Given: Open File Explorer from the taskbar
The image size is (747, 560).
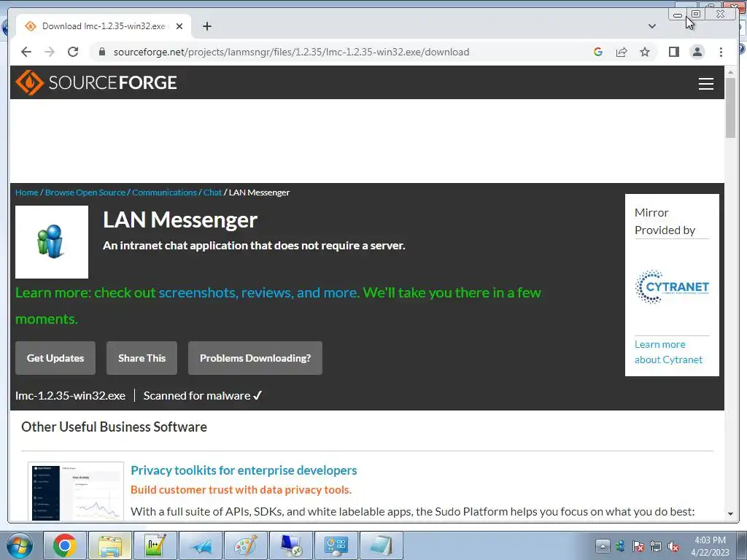Looking at the screenshot, I should (x=110, y=545).
